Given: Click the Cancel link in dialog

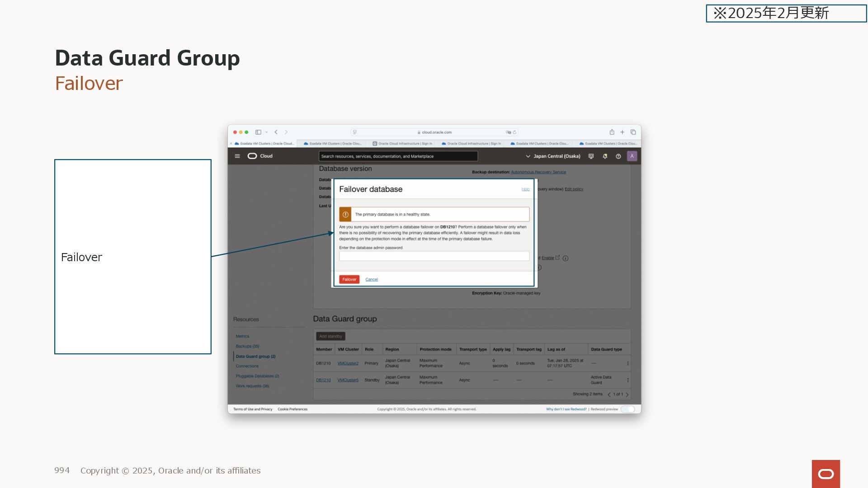Looking at the screenshot, I should coord(371,279).
